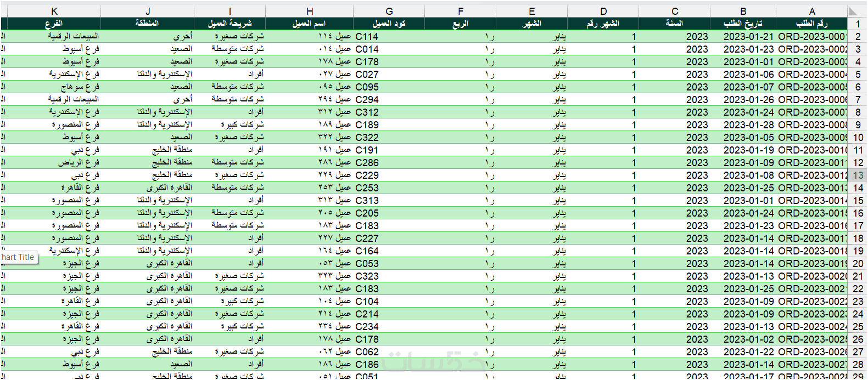The width and height of the screenshot is (868, 380).
Task: Select column K header
Action: [54, 11]
